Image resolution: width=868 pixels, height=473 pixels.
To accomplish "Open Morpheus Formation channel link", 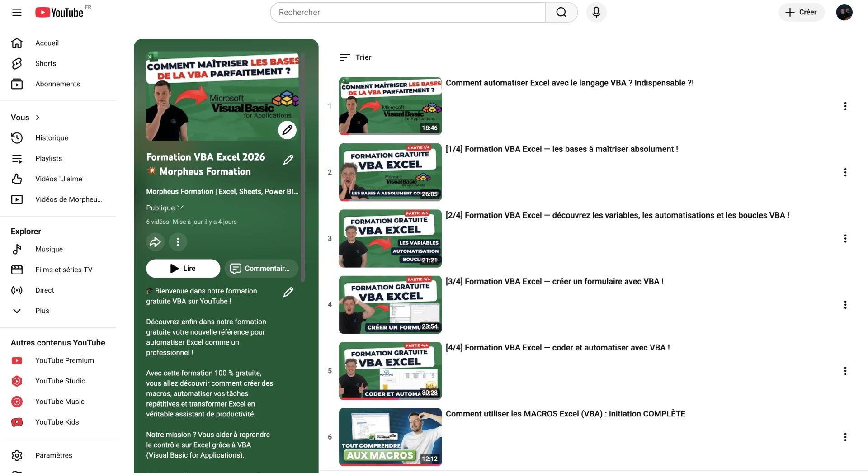I will (x=222, y=192).
